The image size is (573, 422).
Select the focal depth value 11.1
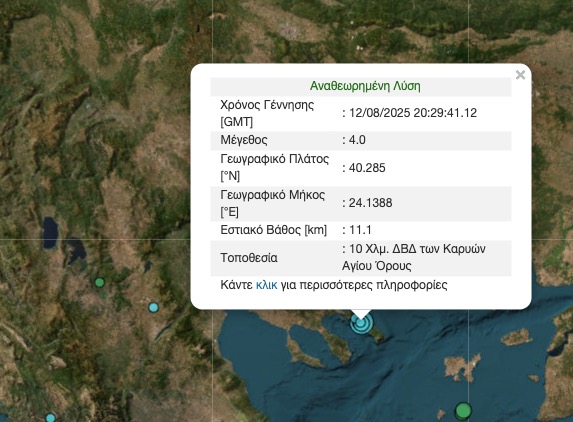360,230
